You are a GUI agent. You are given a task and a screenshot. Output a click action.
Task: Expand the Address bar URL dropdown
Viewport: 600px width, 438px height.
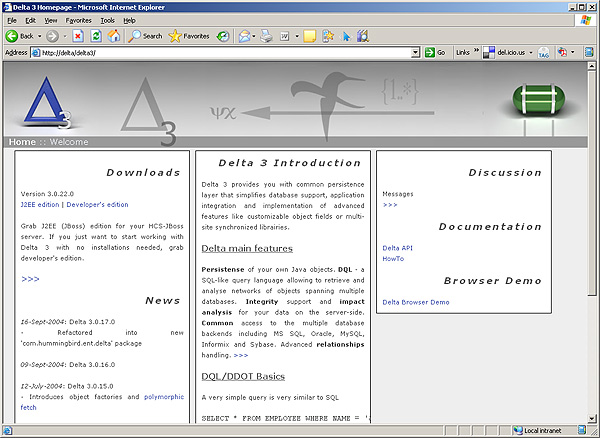(416, 53)
